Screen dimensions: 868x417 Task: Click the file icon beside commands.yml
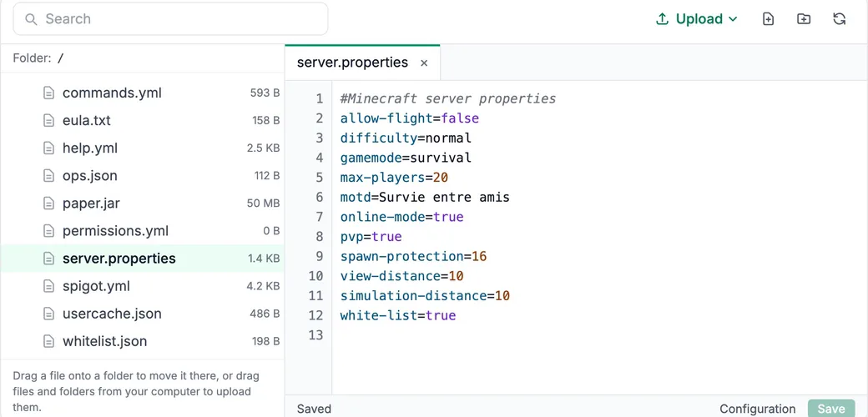tap(49, 93)
